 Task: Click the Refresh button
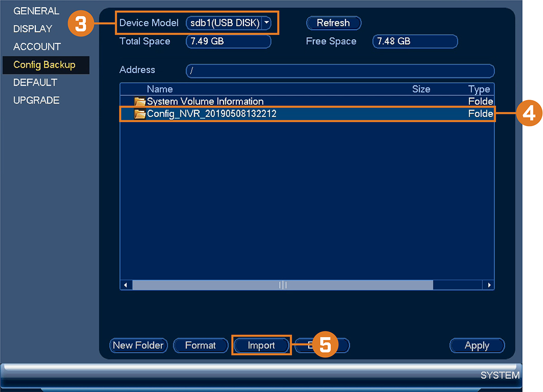[x=333, y=23]
